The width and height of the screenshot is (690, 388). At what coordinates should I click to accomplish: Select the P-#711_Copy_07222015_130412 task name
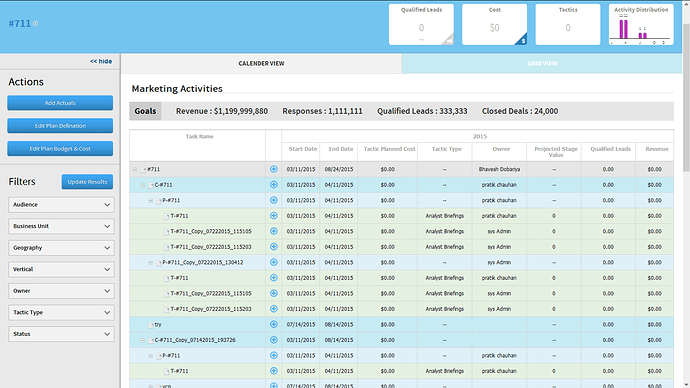tap(203, 263)
